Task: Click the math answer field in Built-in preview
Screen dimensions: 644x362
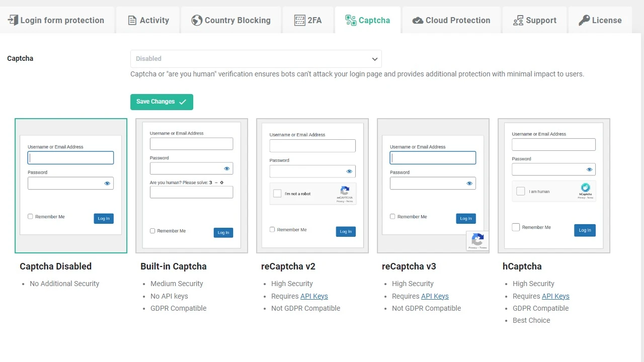Action: [x=192, y=192]
